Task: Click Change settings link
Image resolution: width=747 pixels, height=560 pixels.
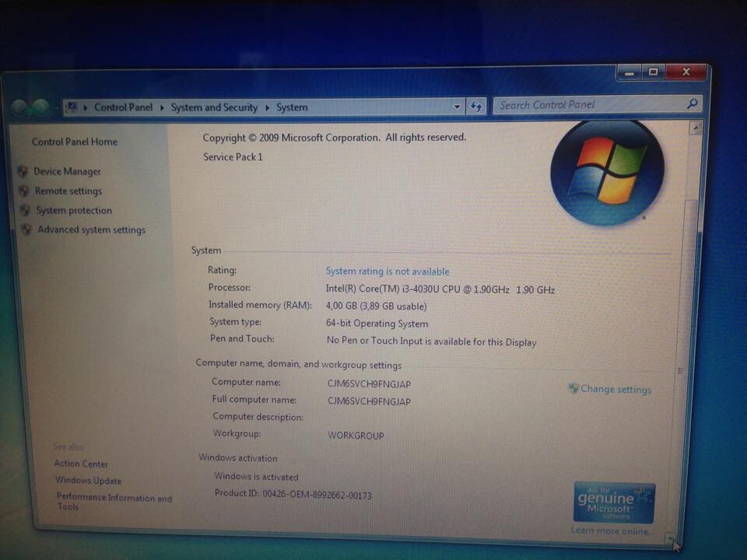Action: click(x=615, y=390)
